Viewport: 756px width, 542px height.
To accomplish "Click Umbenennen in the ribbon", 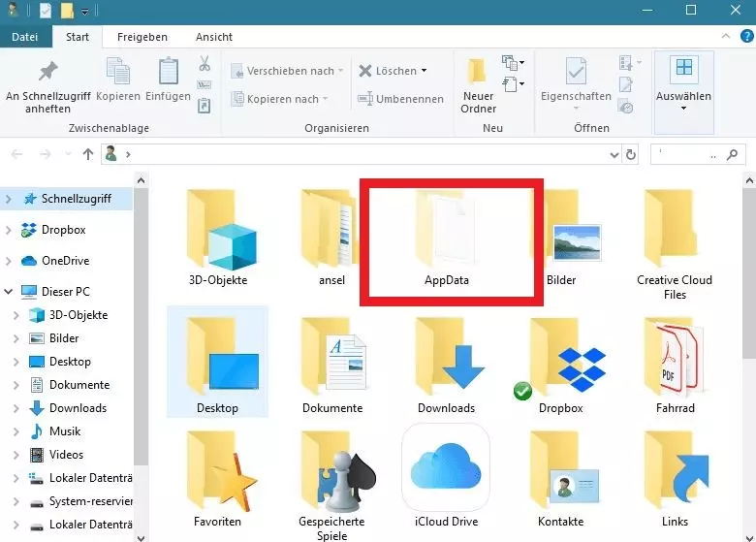I will (x=400, y=99).
